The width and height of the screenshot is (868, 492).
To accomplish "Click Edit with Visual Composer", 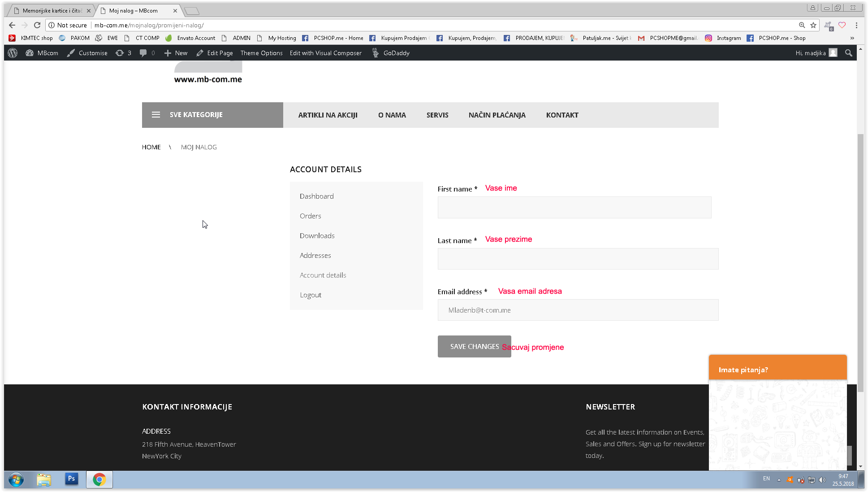I will click(x=326, y=53).
